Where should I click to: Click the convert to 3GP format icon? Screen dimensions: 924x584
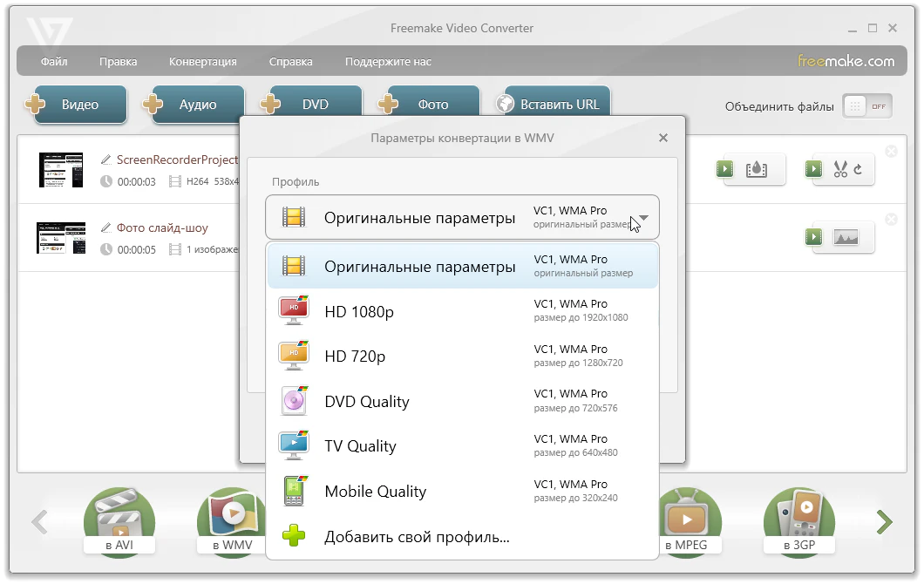click(799, 522)
